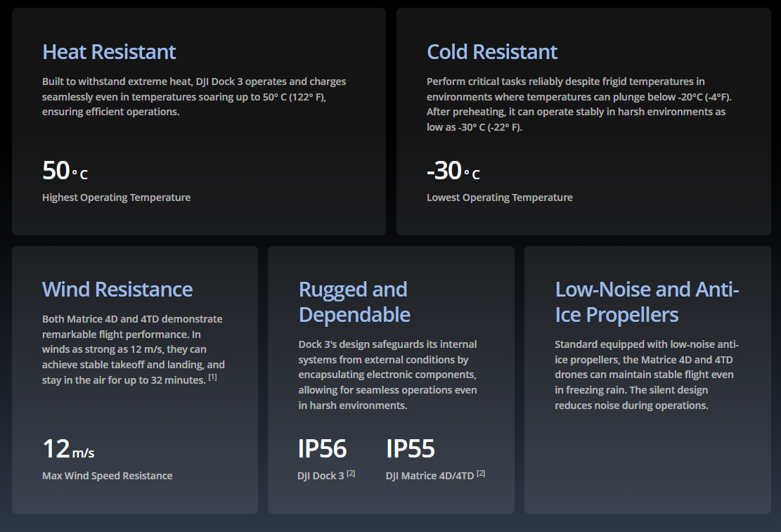Open footnote [2] beside DJI Matrice 4D/4TD
Screen dimensions: 781x532
coord(481,474)
